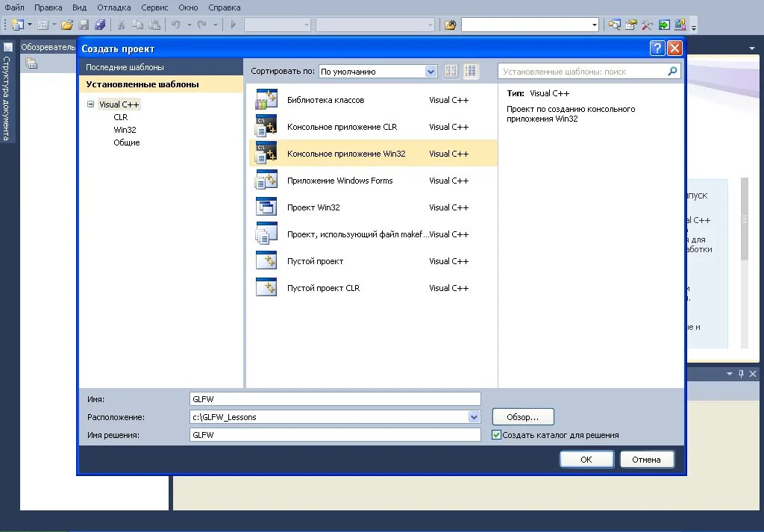This screenshot has width=764, height=532.
Task: Select 'Пустой проект CLR' template
Action: point(373,288)
